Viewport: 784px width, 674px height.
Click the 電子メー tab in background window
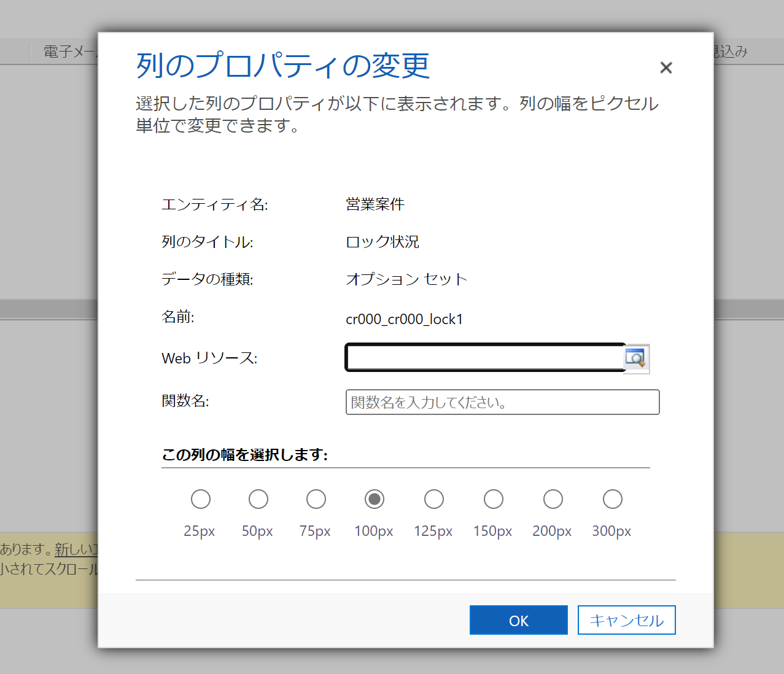coord(69,52)
